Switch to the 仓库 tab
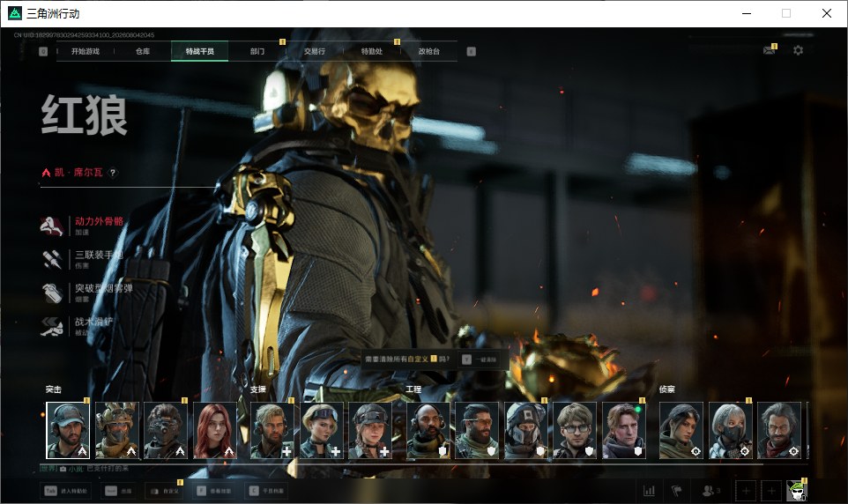 (x=143, y=51)
